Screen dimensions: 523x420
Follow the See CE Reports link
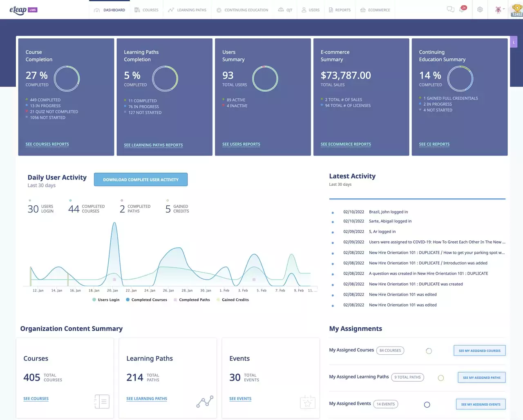pyautogui.click(x=434, y=144)
